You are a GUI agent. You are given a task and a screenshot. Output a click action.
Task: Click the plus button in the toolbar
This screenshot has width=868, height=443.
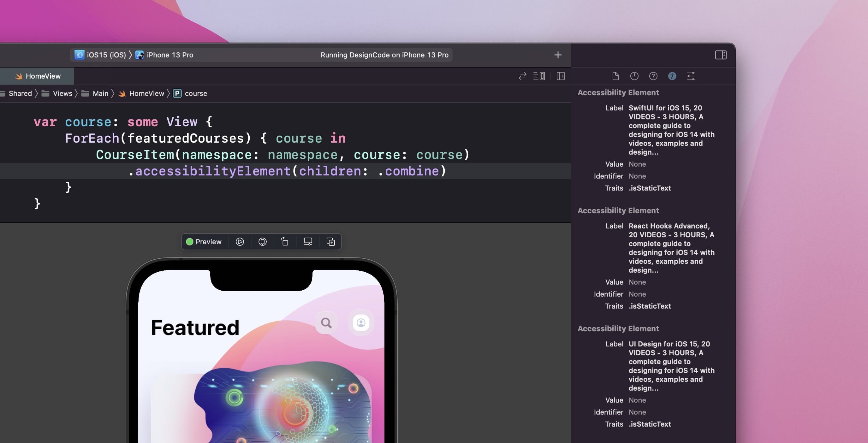click(x=558, y=55)
